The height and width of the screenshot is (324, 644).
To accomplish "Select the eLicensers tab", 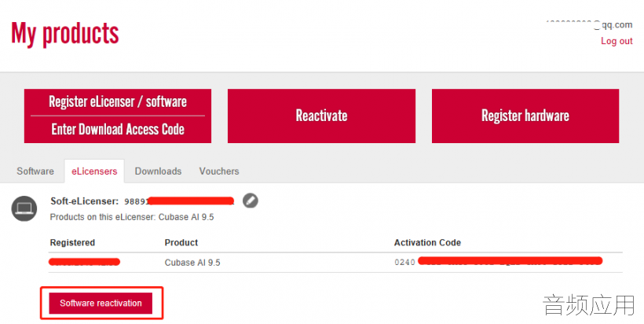I will point(94,171).
